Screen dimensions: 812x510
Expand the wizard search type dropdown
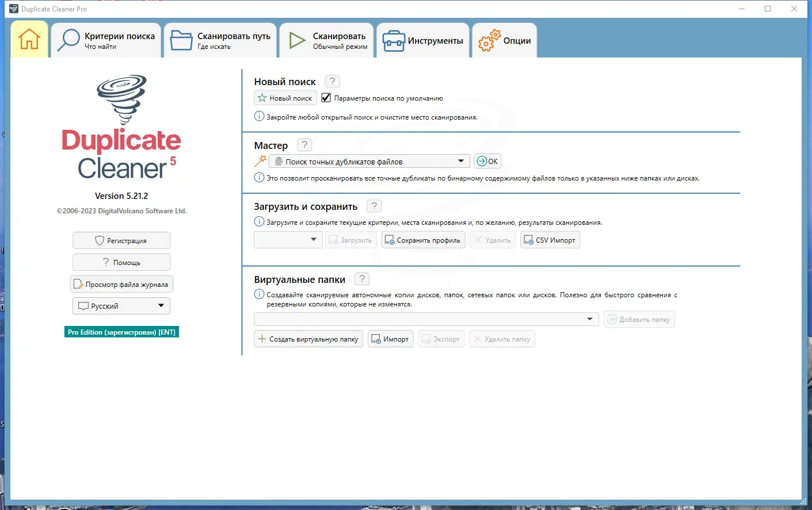click(369, 162)
